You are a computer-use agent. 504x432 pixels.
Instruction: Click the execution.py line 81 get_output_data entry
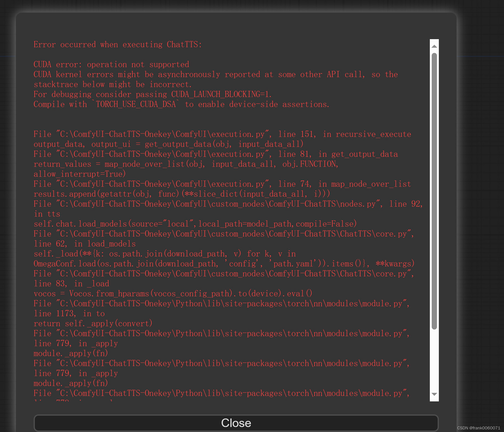point(216,154)
